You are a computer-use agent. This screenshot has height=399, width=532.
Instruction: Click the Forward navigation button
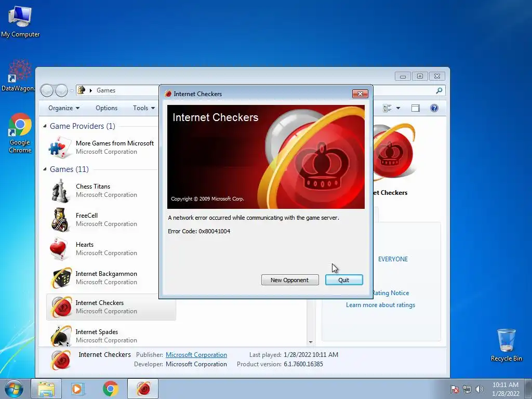(x=61, y=90)
